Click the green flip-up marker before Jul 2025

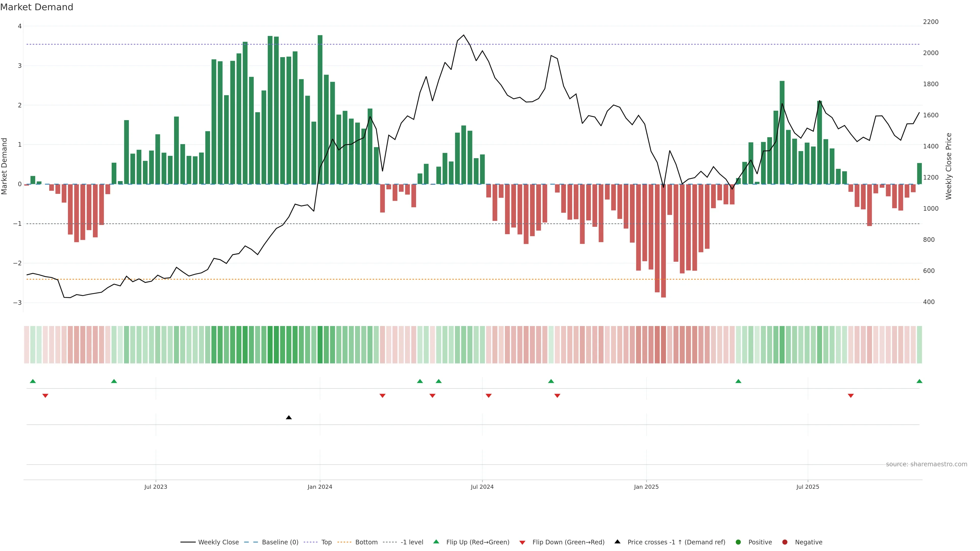click(738, 381)
